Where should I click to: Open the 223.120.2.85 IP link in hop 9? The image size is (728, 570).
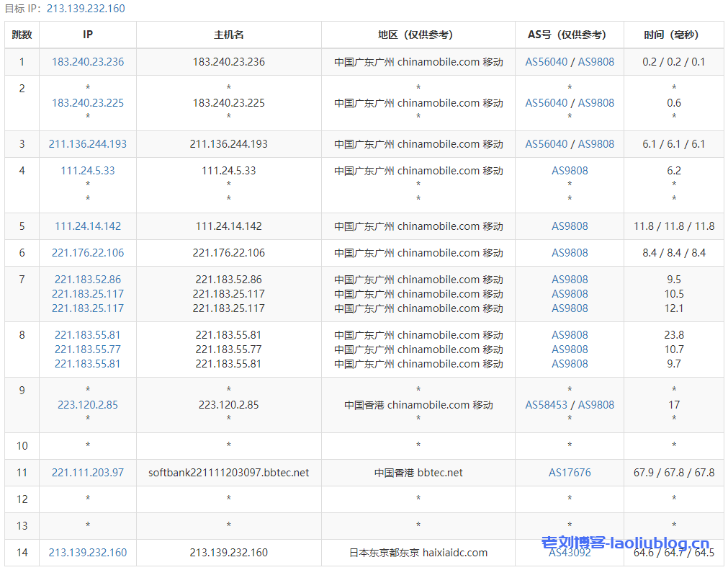(x=88, y=405)
